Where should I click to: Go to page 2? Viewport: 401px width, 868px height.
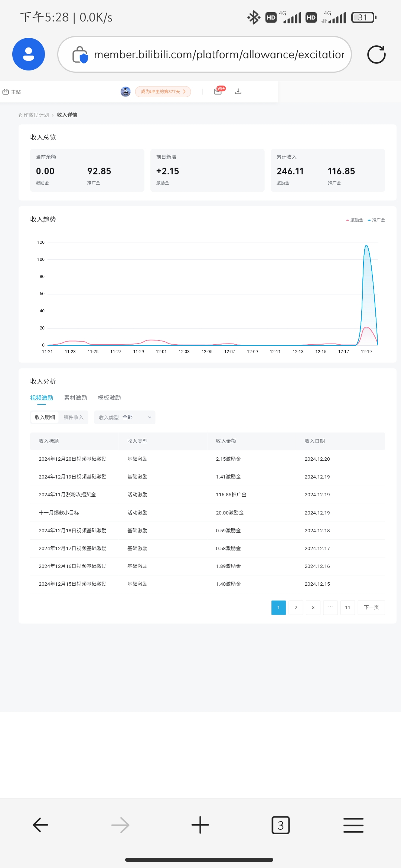(296, 608)
